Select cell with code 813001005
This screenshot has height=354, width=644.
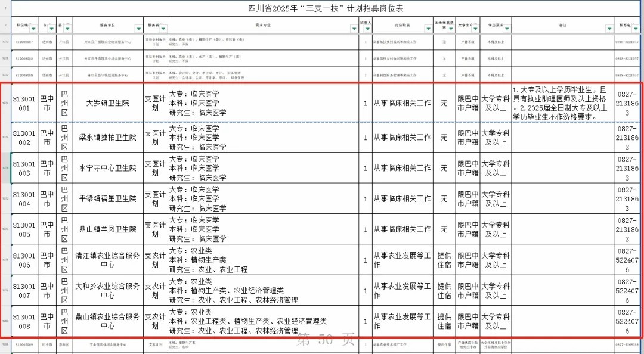(24, 229)
